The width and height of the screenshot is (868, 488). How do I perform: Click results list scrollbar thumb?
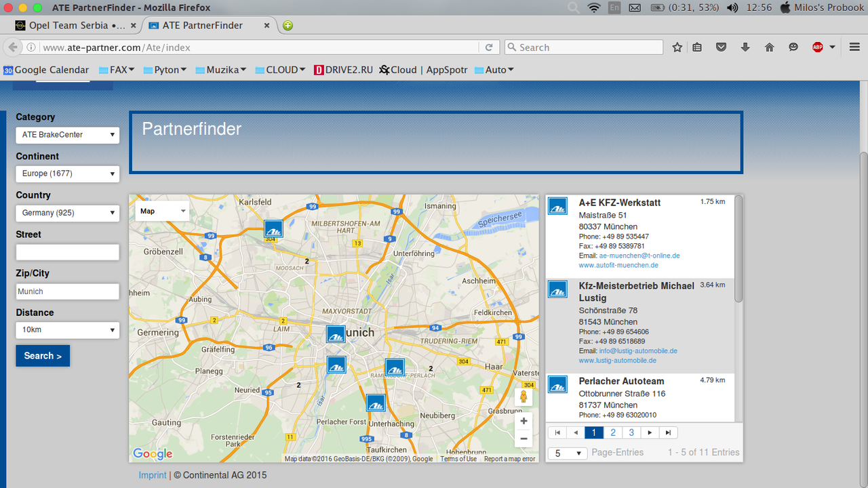738,249
